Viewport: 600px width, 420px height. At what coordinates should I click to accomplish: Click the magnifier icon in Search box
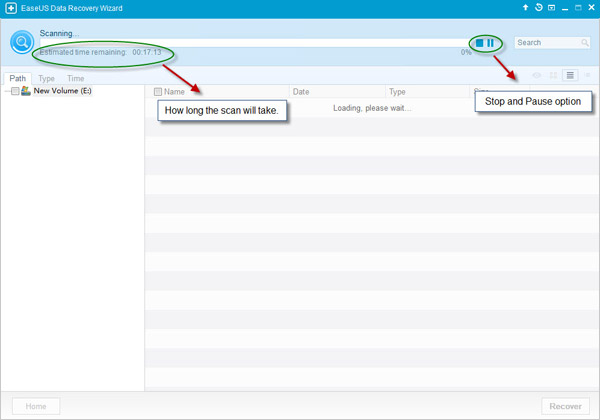[585, 43]
